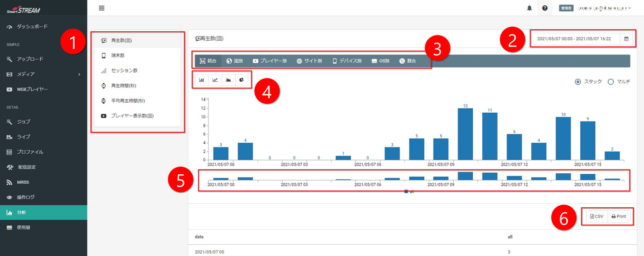Open the notifications bell
Image resolution: width=644 pixels, height=256 pixels.
click(529, 8)
